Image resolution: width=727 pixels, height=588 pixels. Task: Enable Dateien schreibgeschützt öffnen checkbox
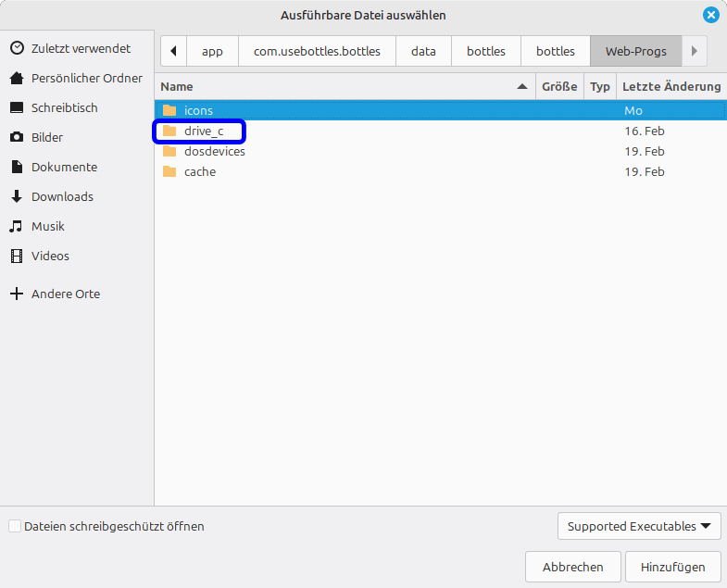pos(15,526)
